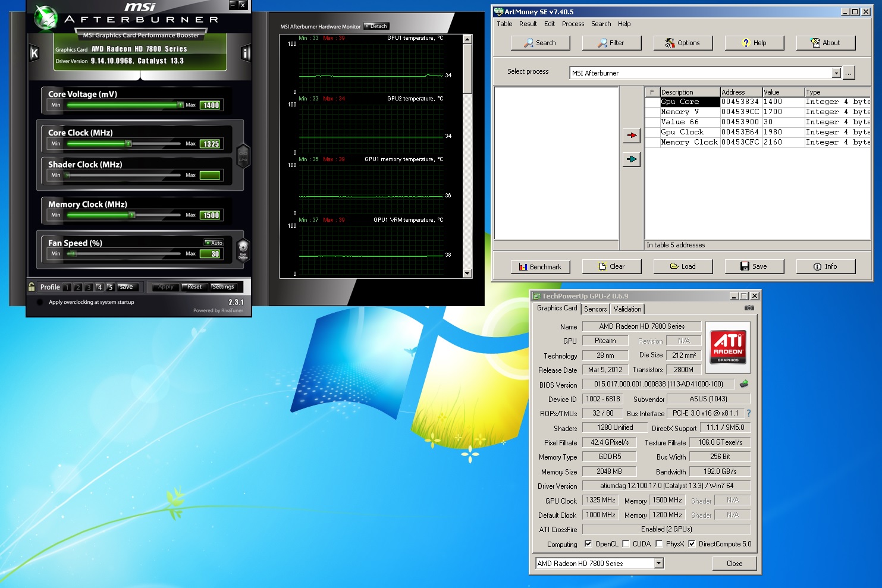
Task: Take GPU-Z screenshot with camera icon
Action: click(749, 308)
